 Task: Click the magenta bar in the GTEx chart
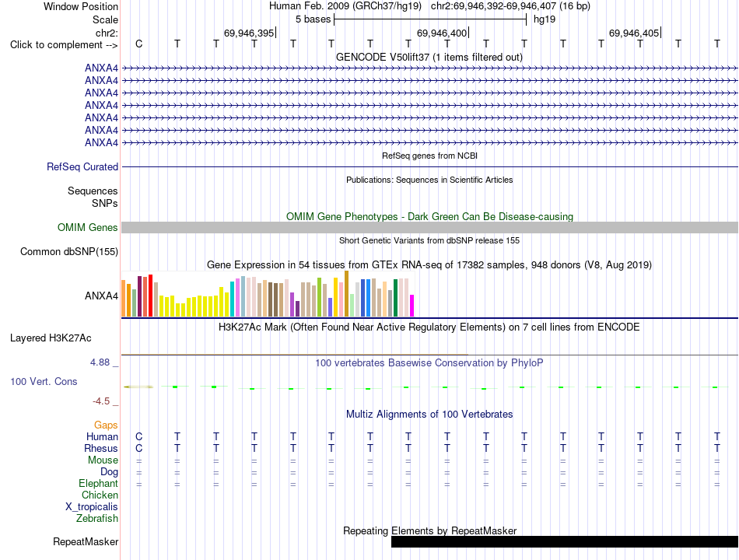[412, 306]
